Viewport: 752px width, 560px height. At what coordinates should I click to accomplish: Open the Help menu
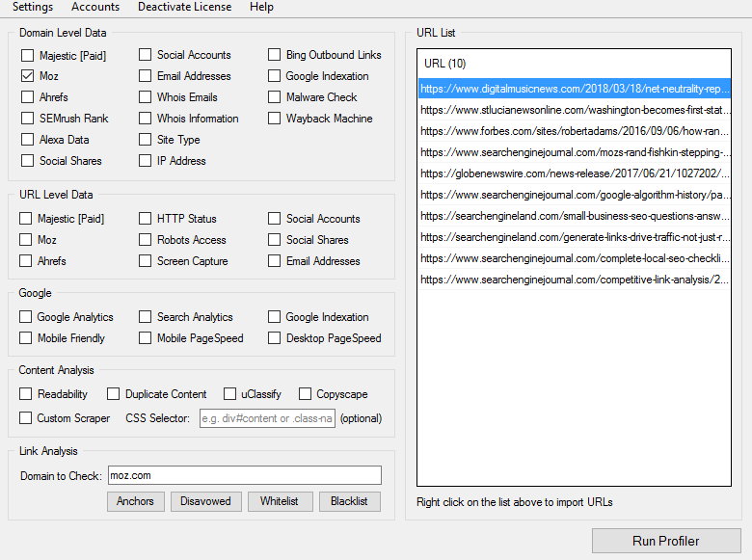(x=261, y=8)
